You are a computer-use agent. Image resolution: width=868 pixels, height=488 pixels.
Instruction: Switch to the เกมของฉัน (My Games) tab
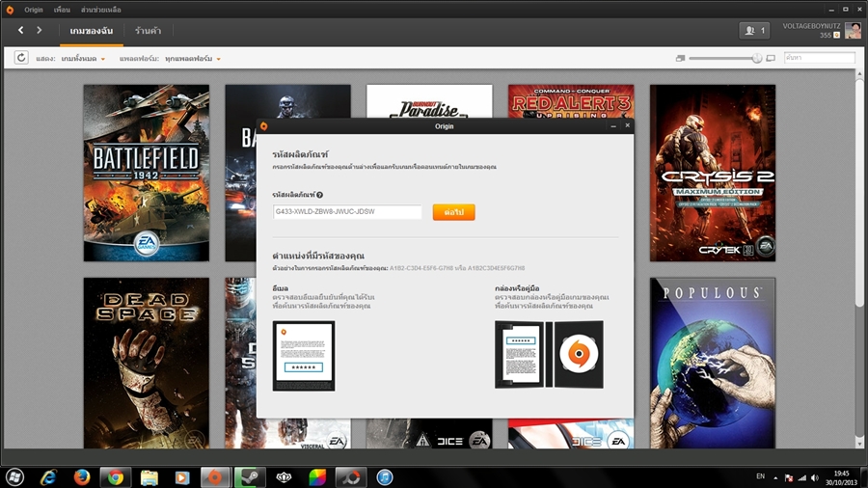(x=92, y=31)
